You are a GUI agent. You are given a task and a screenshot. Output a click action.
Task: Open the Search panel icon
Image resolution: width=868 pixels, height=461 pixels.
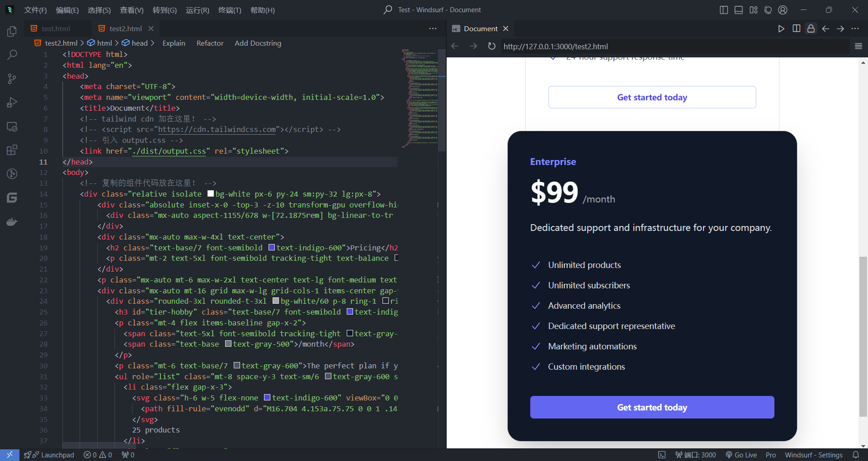12,55
